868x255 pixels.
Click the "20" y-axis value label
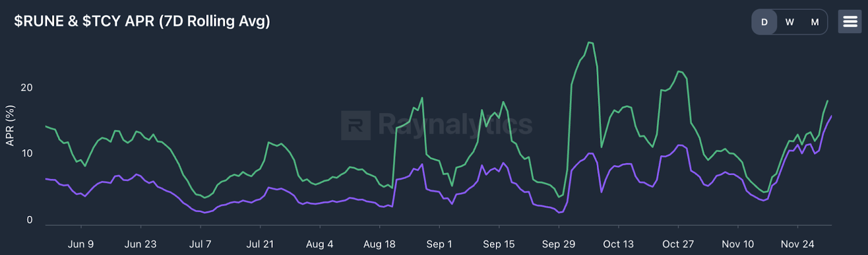pos(27,88)
